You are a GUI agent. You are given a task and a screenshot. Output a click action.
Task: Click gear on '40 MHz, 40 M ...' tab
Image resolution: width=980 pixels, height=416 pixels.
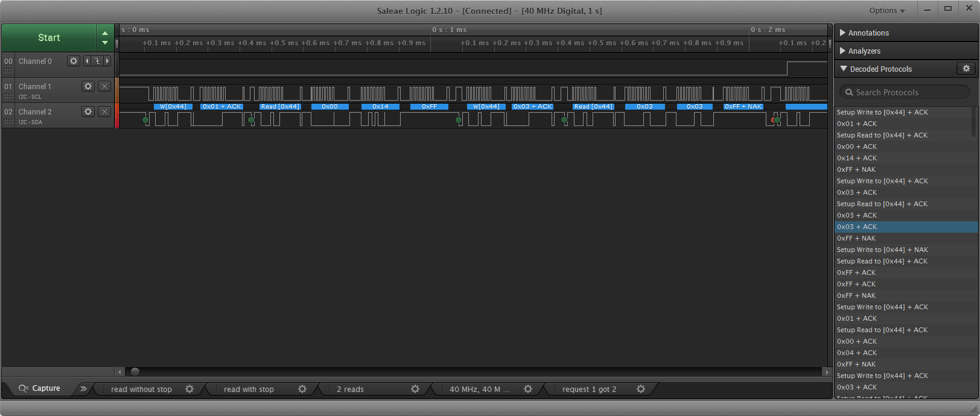(x=528, y=389)
